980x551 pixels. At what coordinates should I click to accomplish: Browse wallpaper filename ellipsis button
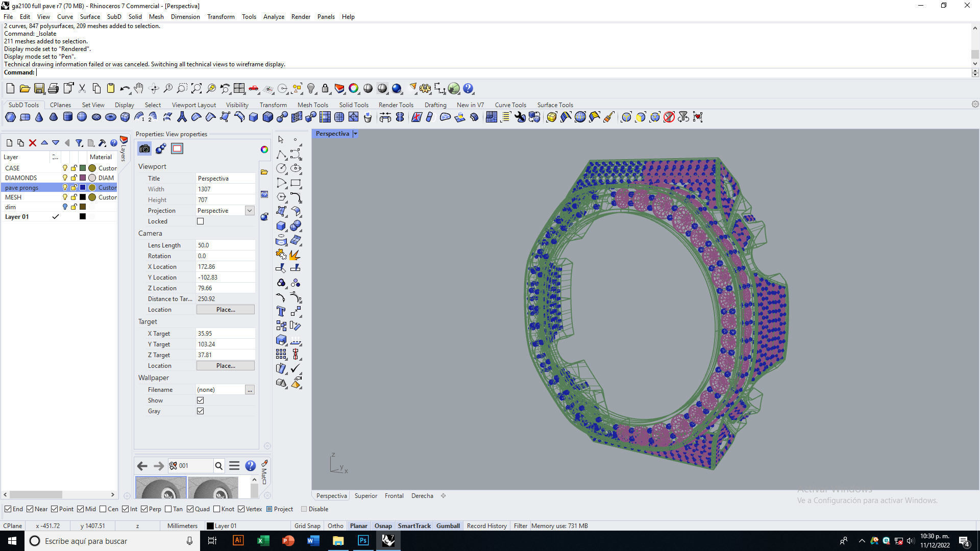coord(250,390)
